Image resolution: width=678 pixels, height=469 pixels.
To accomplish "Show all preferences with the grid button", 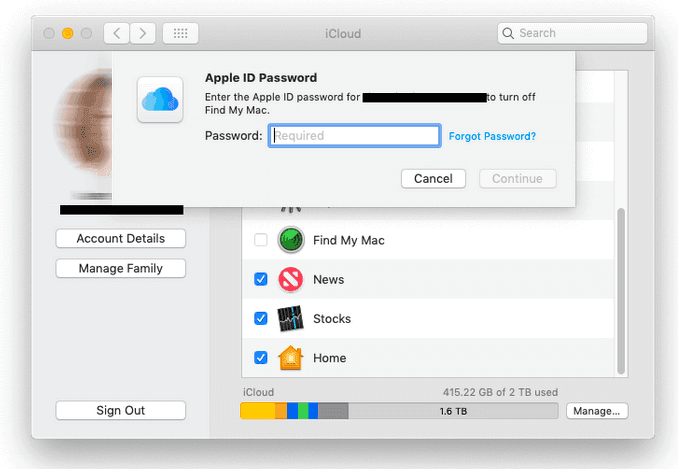I will pos(180,33).
